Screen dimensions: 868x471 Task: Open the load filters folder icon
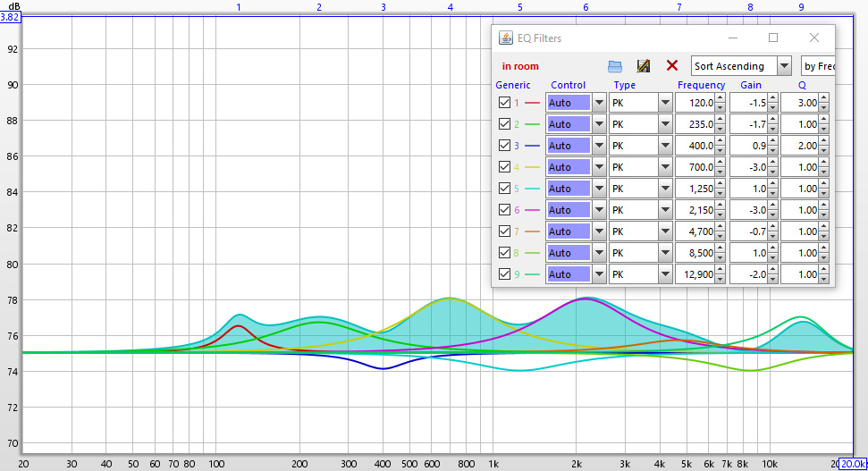coord(615,66)
